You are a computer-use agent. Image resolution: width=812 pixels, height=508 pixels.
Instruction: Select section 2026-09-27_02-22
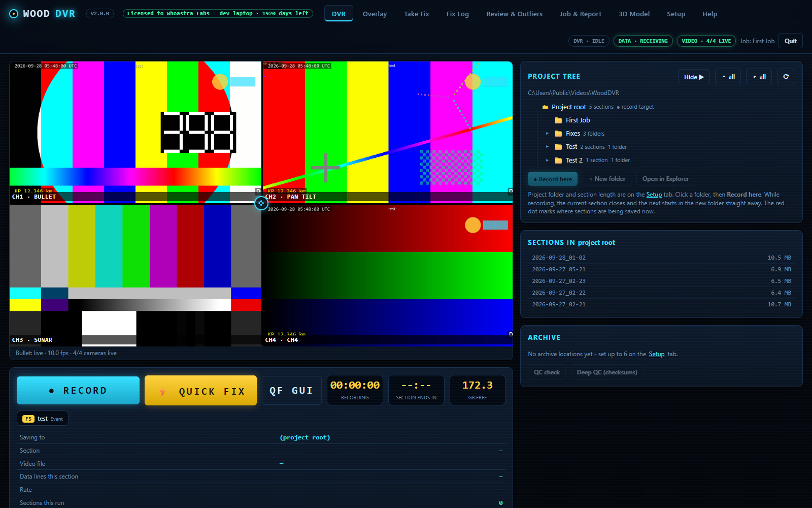(661, 293)
